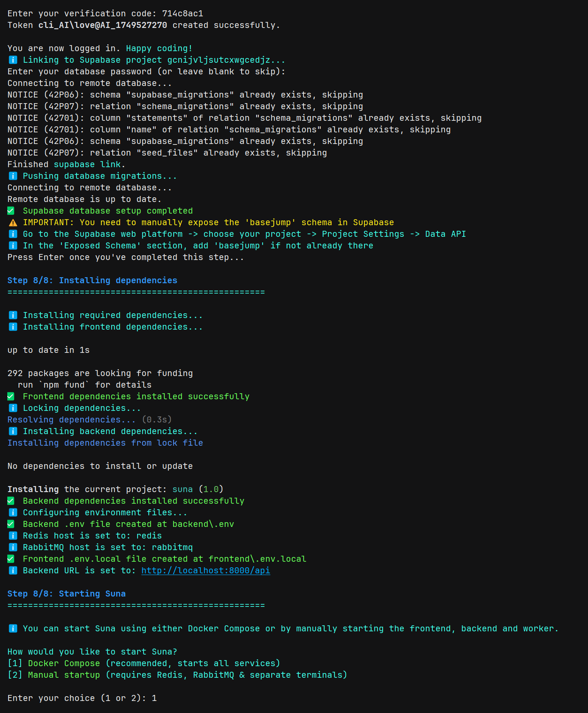This screenshot has width=588, height=713.
Task: Click the 'run `npm fund` for details' line
Action: point(85,385)
